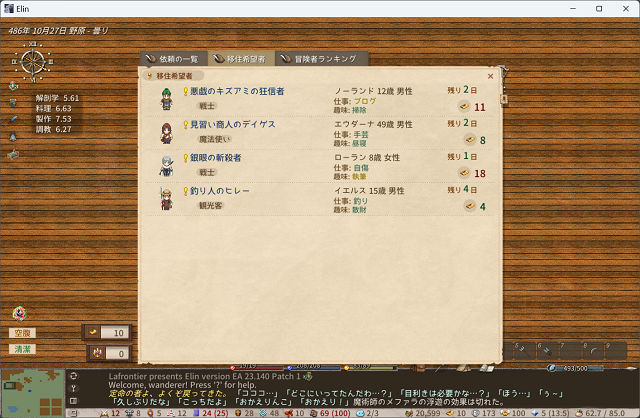Click the portrait of デイゲス

(x=167, y=133)
